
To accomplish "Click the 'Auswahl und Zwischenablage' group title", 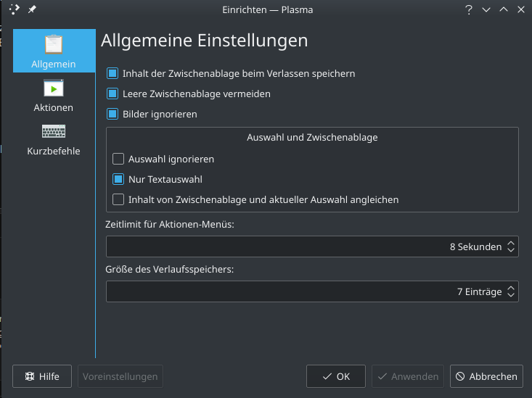I will point(312,137).
